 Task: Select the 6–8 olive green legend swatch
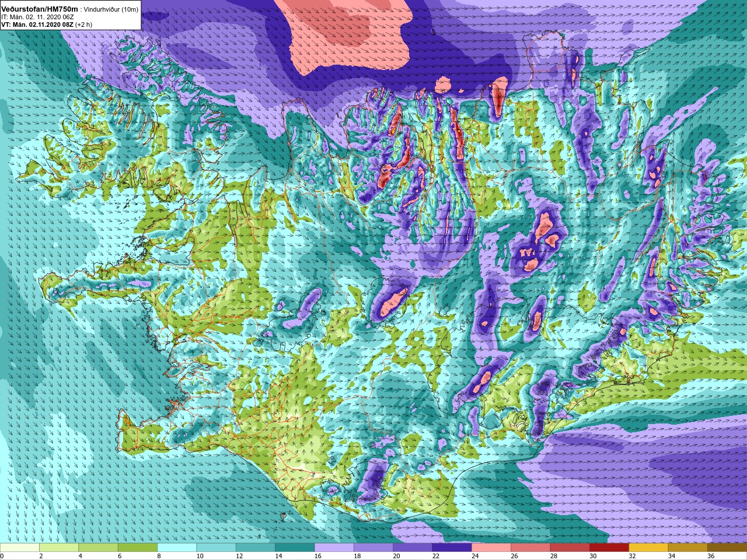click(x=138, y=548)
